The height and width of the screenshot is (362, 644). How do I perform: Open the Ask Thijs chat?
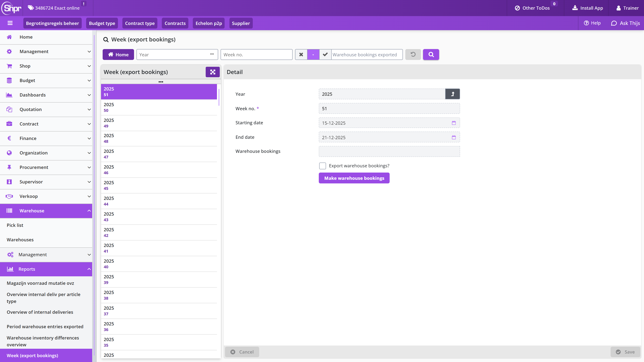(x=625, y=23)
